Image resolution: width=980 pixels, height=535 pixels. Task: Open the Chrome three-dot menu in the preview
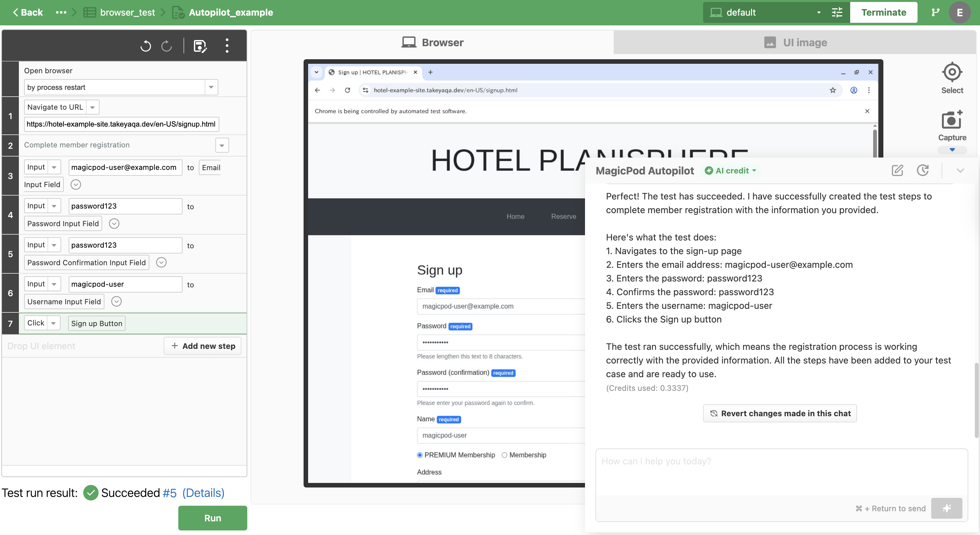pyautogui.click(x=869, y=90)
